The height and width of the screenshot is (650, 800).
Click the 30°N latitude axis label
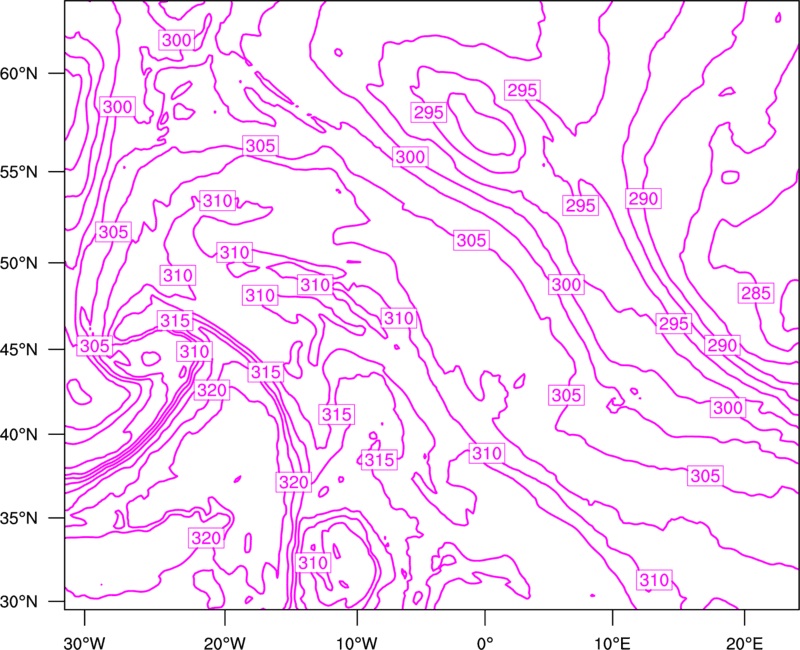(19, 602)
